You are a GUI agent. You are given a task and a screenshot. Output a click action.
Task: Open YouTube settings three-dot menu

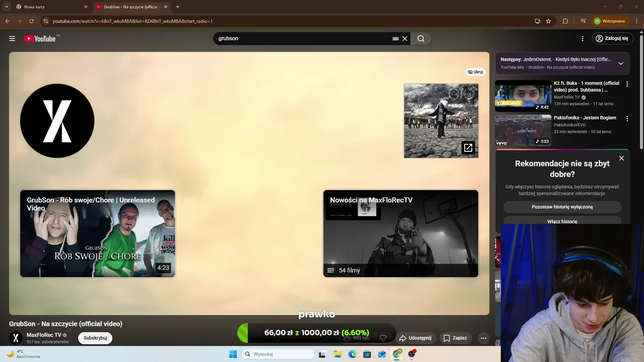[x=583, y=39]
